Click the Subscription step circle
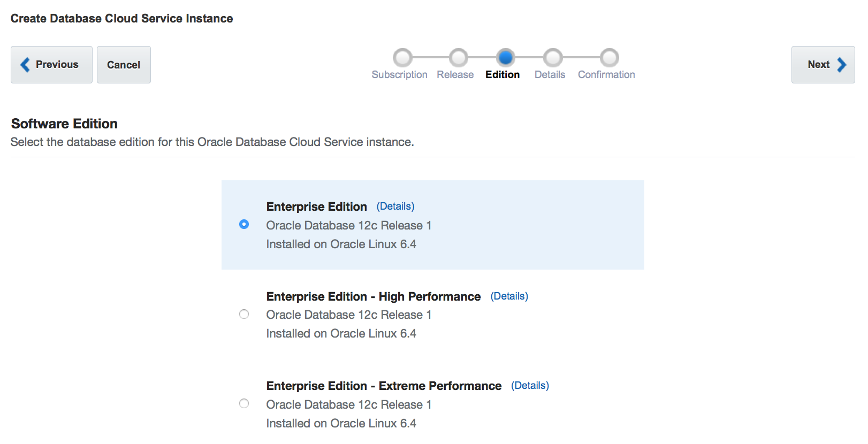The width and height of the screenshot is (868, 444). pos(403,58)
